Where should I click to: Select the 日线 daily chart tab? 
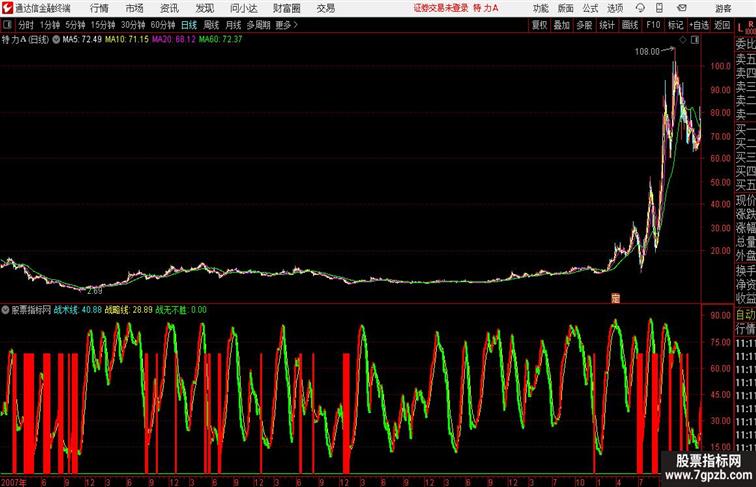coord(189,25)
